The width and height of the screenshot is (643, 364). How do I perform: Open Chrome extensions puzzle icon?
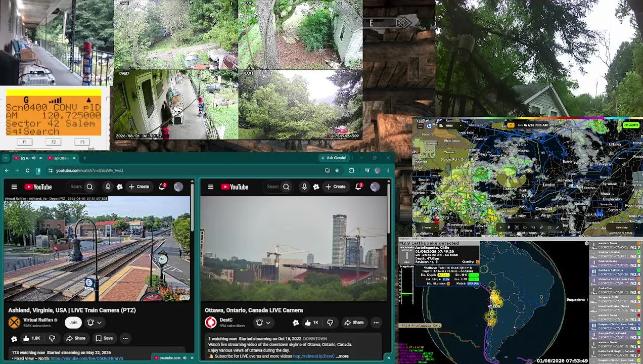[x=351, y=170]
